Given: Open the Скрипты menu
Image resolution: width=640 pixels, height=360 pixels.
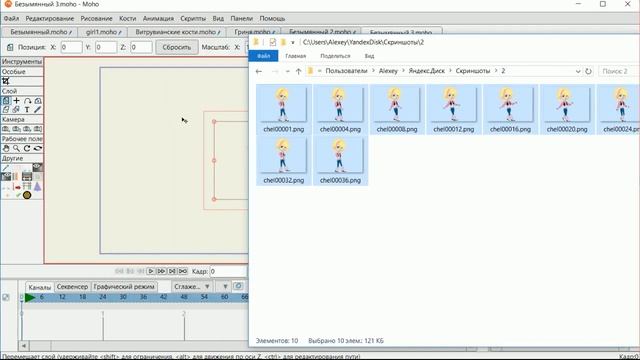Looking at the screenshot, I should pyautogui.click(x=193, y=18).
